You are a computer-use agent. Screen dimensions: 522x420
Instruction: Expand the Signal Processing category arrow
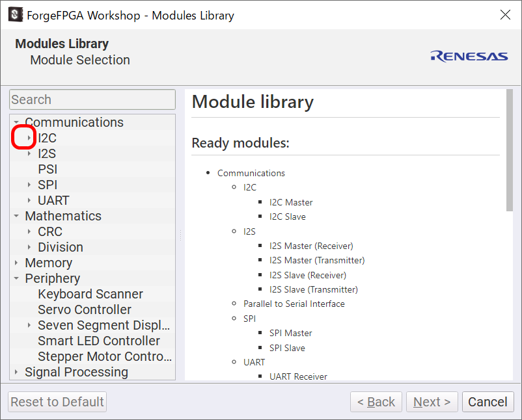(16, 372)
